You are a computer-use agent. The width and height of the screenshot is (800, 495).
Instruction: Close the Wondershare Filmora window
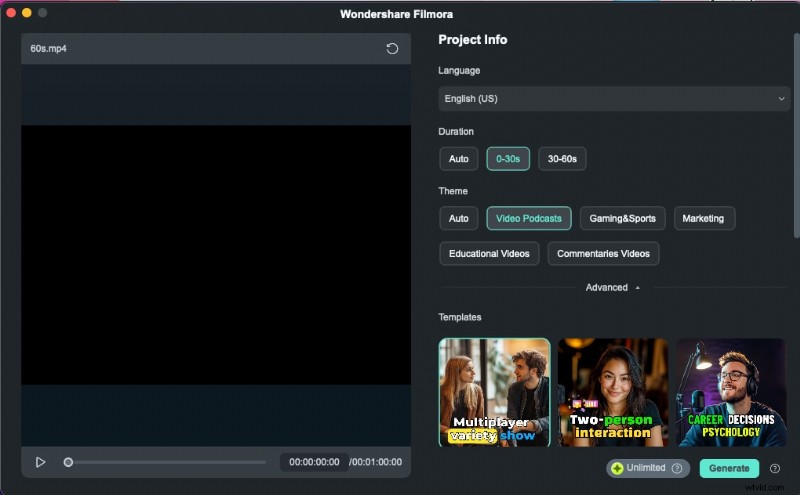[11, 13]
